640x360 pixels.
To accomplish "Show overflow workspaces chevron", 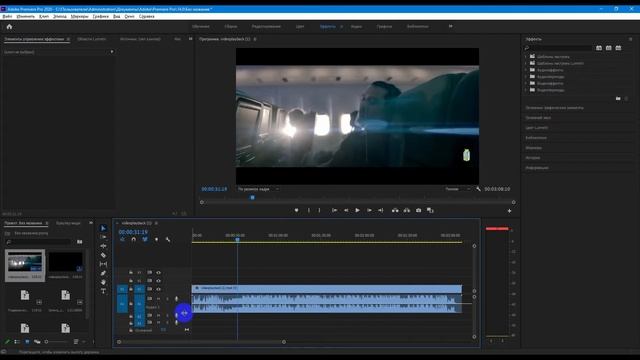I will point(451,26).
